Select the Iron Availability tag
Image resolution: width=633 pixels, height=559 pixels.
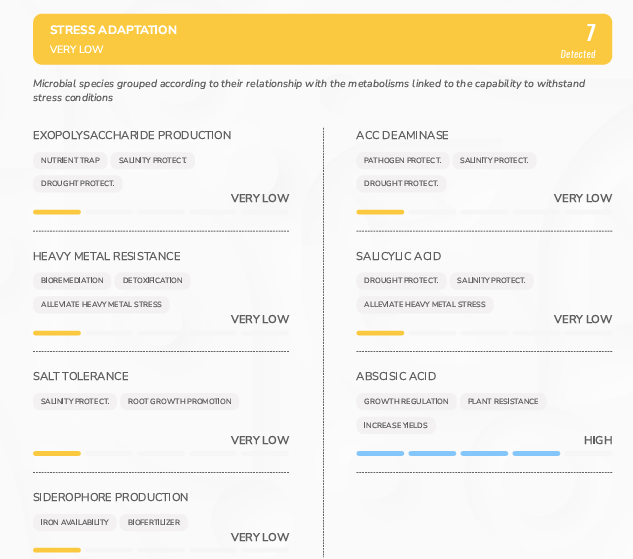click(74, 522)
